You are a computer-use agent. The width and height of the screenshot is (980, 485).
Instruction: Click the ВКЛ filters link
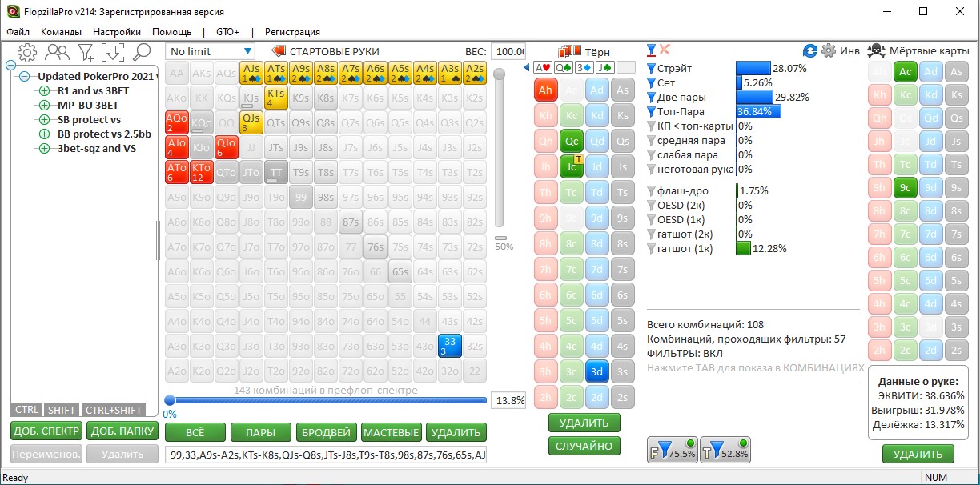point(712,353)
